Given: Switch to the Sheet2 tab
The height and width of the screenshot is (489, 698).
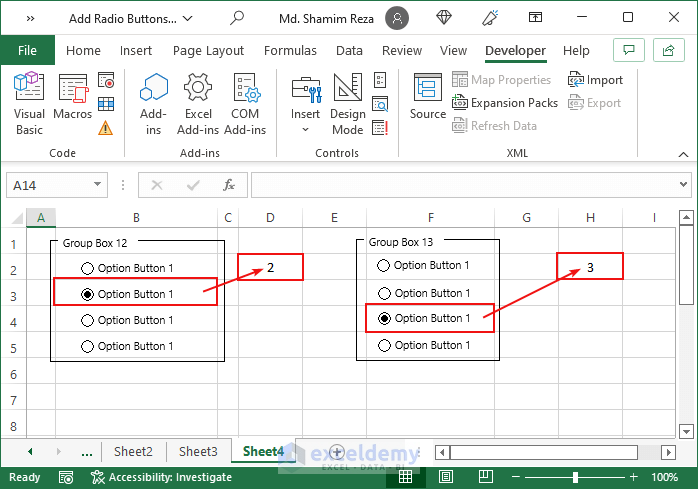Looking at the screenshot, I should (133, 452).
